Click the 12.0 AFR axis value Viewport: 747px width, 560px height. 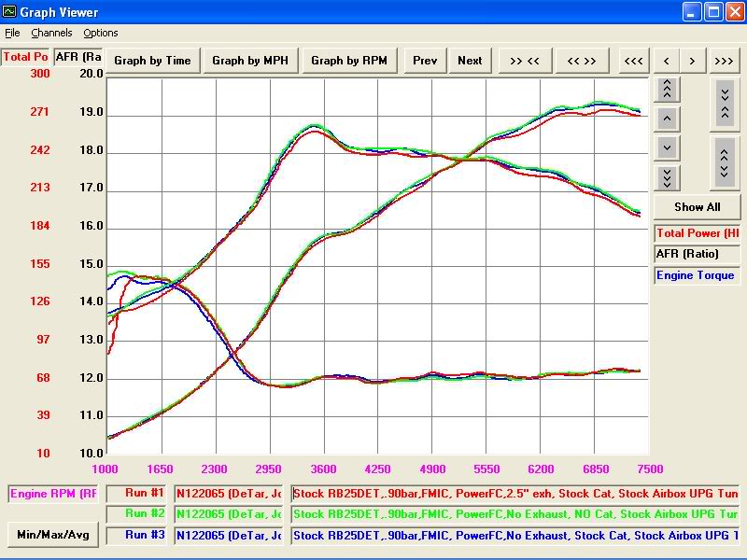[92, 378]
